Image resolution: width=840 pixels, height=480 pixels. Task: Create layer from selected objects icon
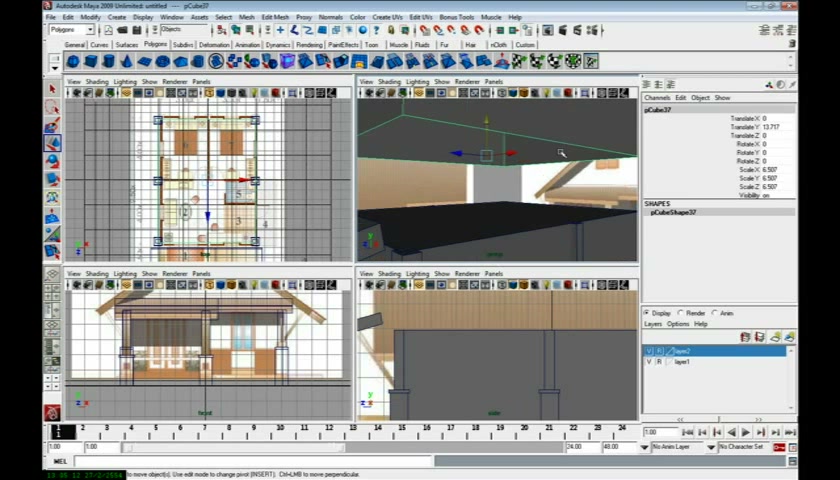click(x=790, y=337)
